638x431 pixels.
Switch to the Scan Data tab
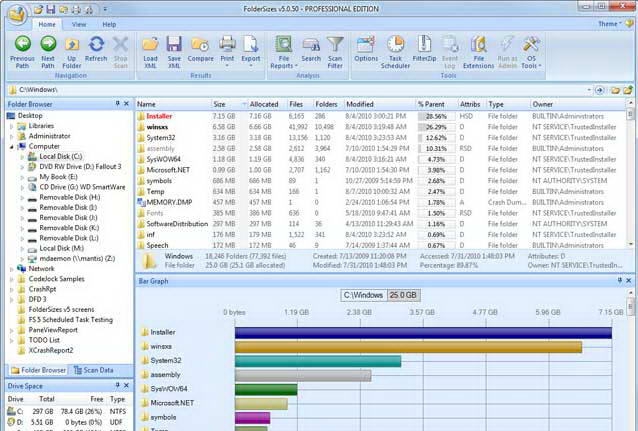tap(94, 370)
